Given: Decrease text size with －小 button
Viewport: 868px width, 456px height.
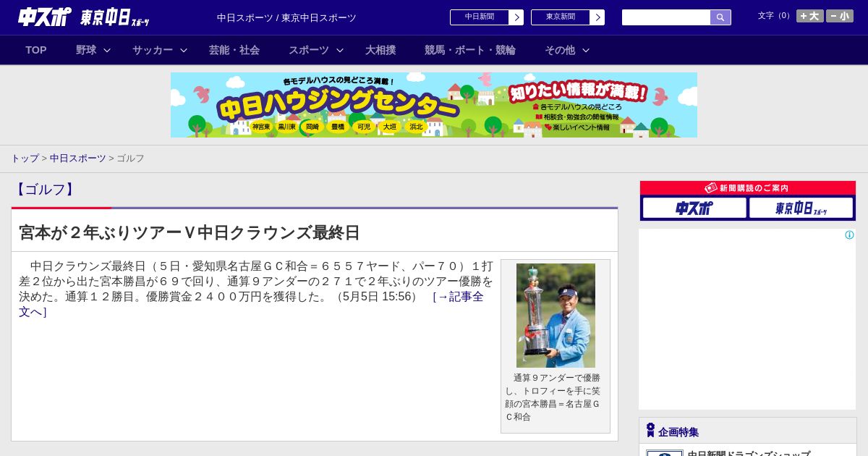Looking at the screenshot, I should click(840, 16).
